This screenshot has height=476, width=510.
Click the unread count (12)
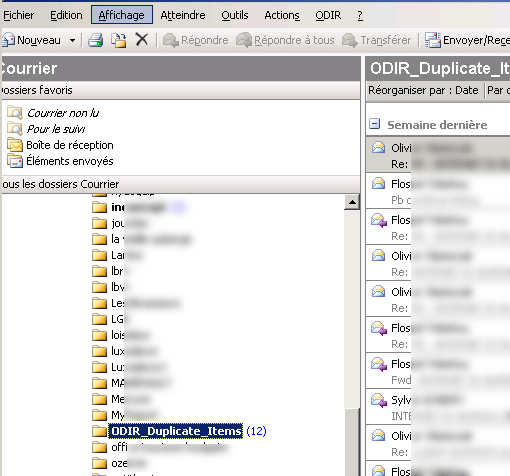click(256, 431)
